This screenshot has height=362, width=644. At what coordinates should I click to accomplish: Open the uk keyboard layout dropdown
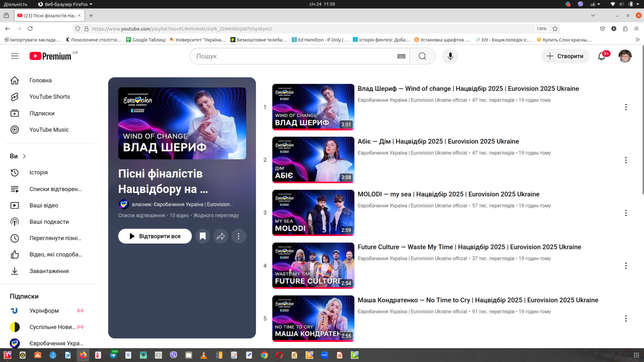(x=595, y=4)
